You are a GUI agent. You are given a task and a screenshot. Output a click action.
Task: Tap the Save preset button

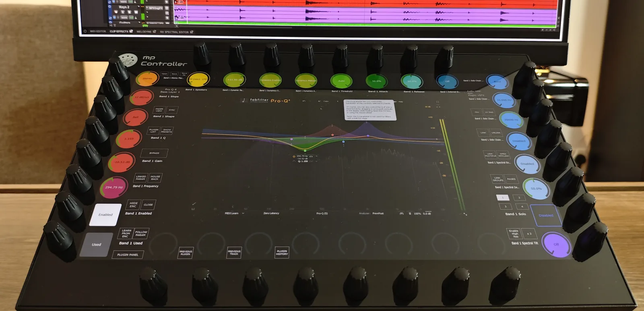click(x=174, y=74)
